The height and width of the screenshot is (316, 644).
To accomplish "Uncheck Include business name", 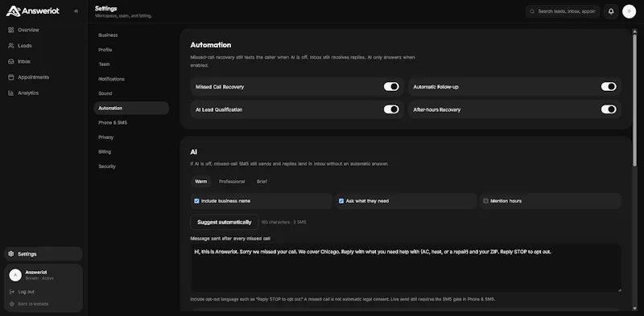I will click(x=196, y=201).
